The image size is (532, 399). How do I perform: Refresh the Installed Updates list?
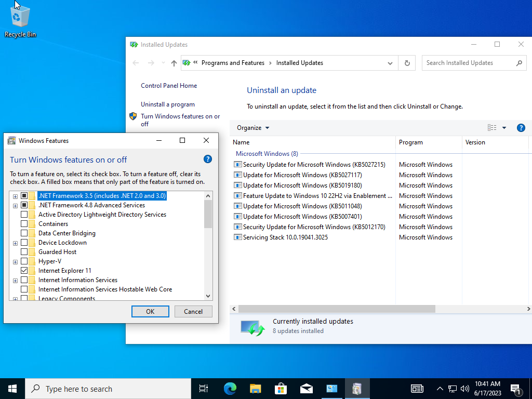pos(407,63)
